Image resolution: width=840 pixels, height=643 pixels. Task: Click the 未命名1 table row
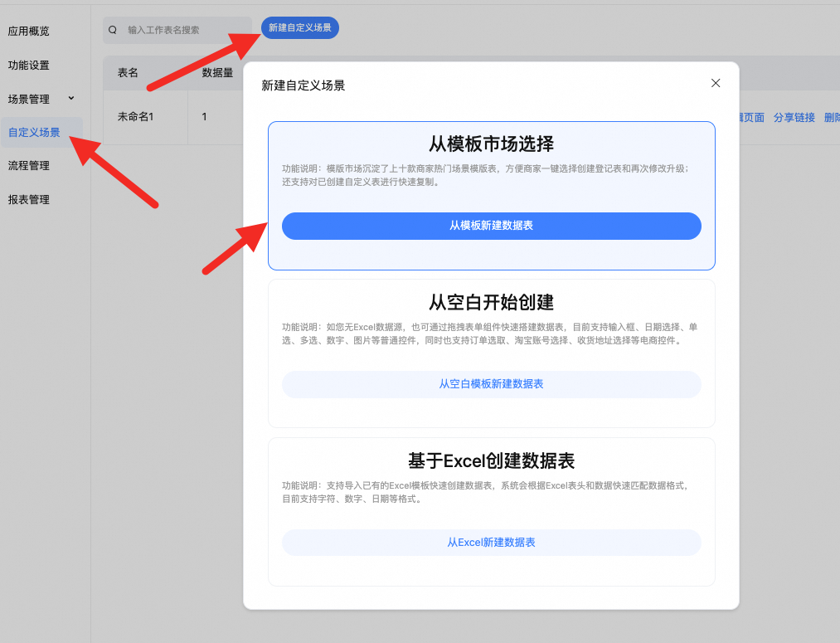pos(173,117)
